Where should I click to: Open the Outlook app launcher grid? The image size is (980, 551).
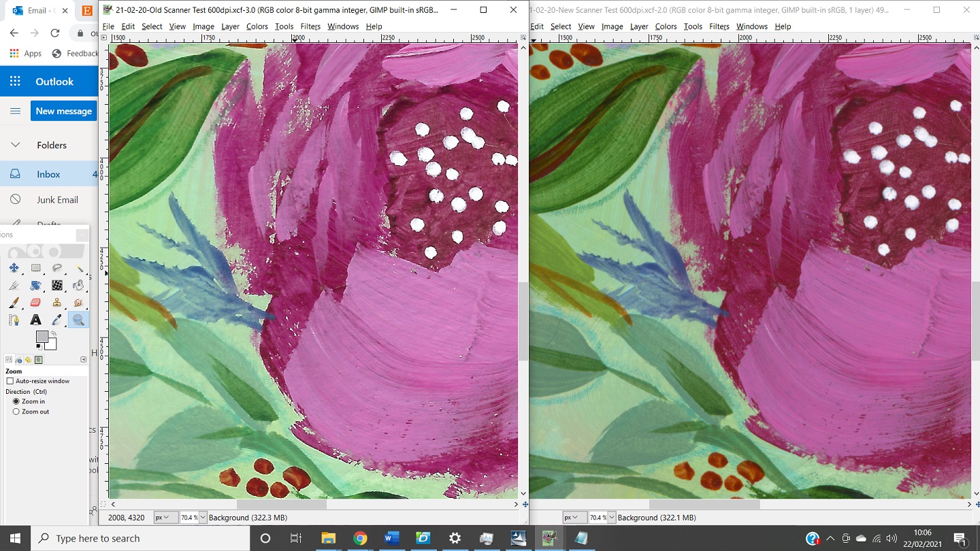(x=15, y=82)
